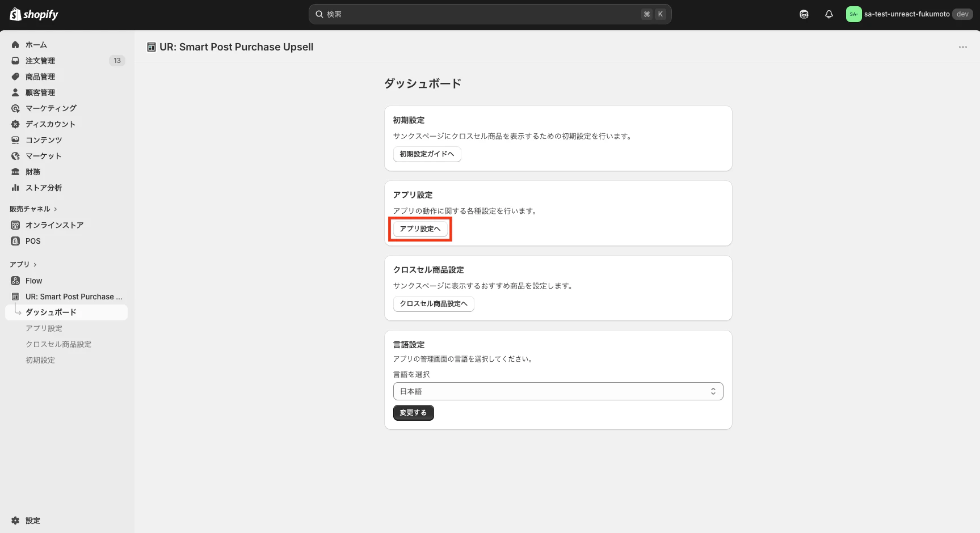
Task: Click the magnifier icon in search bar
Action: [x=319, y=14]
